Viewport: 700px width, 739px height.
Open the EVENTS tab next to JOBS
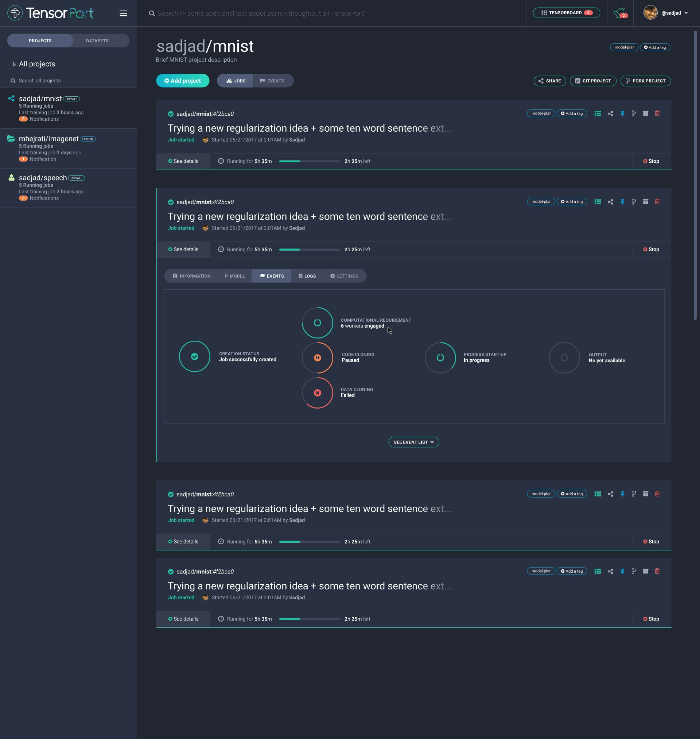pos(273,81)
